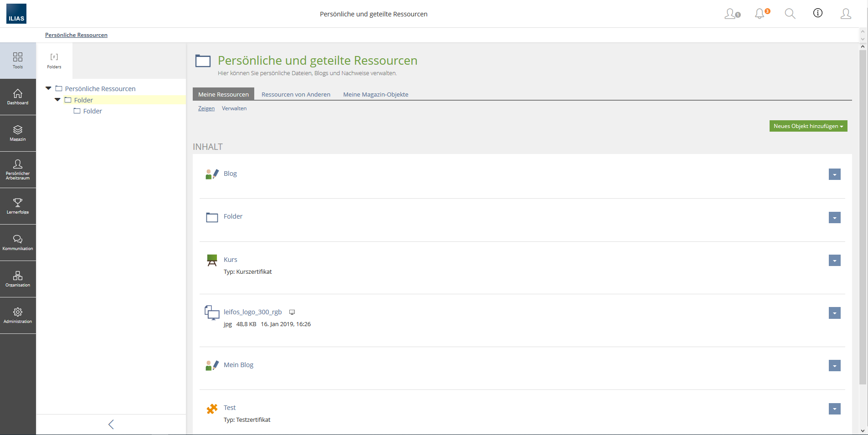Open the Blog link

click(230, 174)
